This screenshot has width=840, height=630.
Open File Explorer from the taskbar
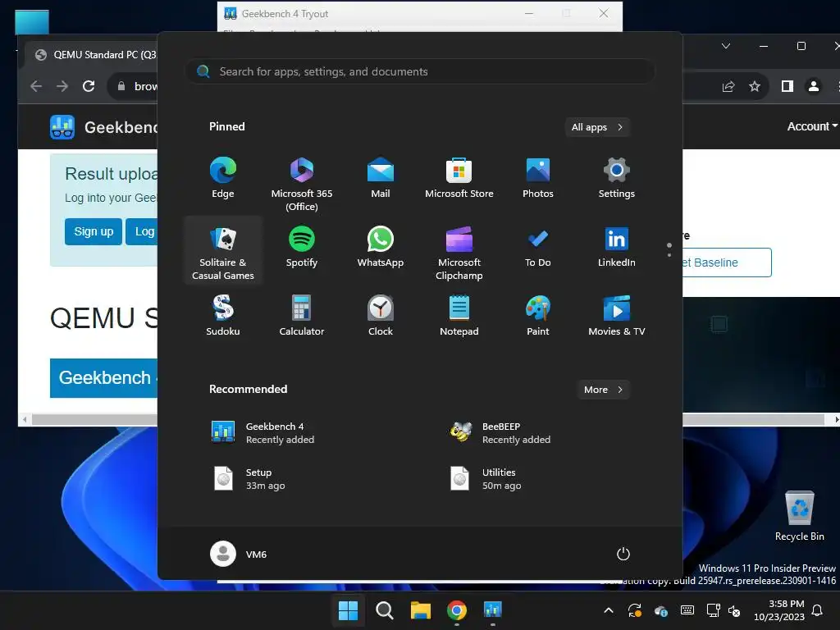421,609
